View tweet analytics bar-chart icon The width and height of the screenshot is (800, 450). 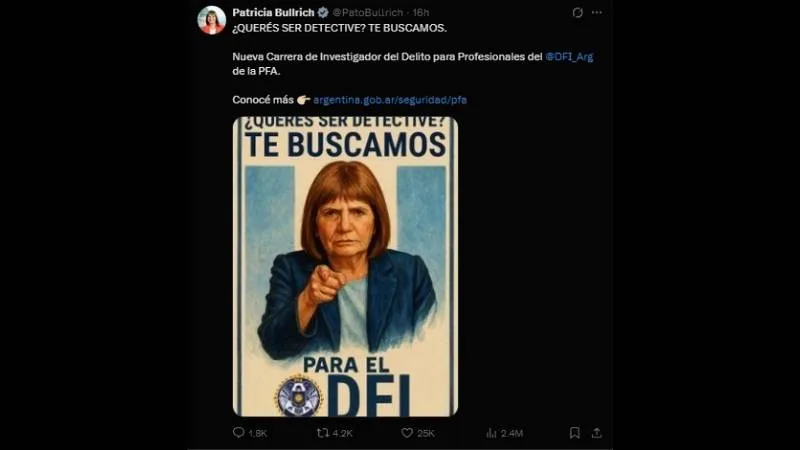pos(491,433)
